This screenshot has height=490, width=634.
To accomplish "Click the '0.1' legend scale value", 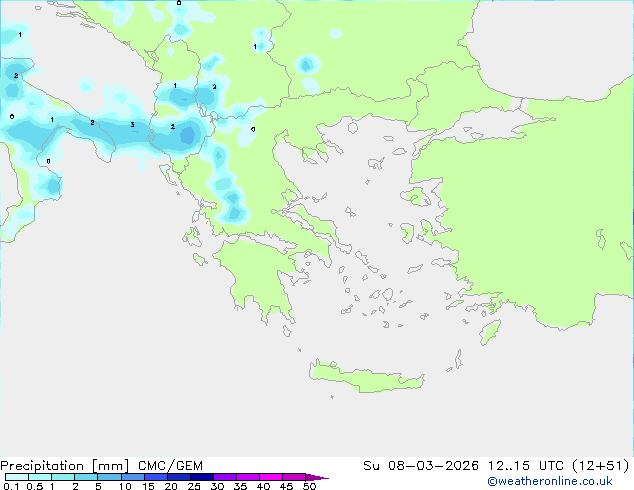I will pyautogui.click(x=11, y=486).
